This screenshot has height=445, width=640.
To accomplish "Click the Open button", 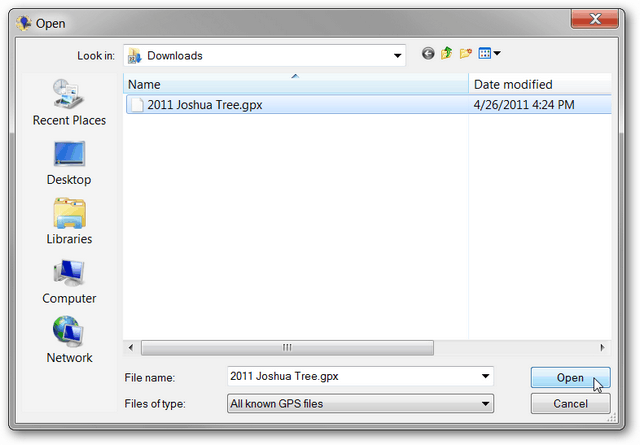I will [570, 378].
